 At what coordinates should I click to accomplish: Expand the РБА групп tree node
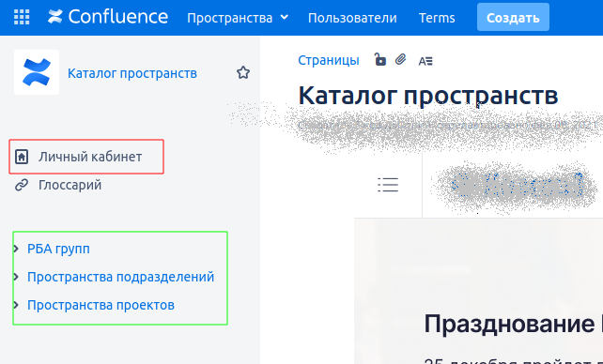tap(16, 249)
